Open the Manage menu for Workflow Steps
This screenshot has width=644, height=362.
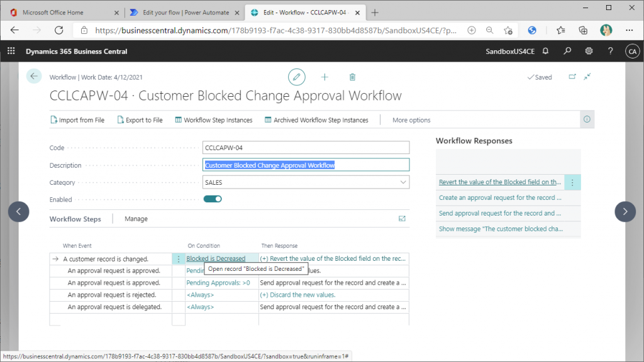(136, 219)
